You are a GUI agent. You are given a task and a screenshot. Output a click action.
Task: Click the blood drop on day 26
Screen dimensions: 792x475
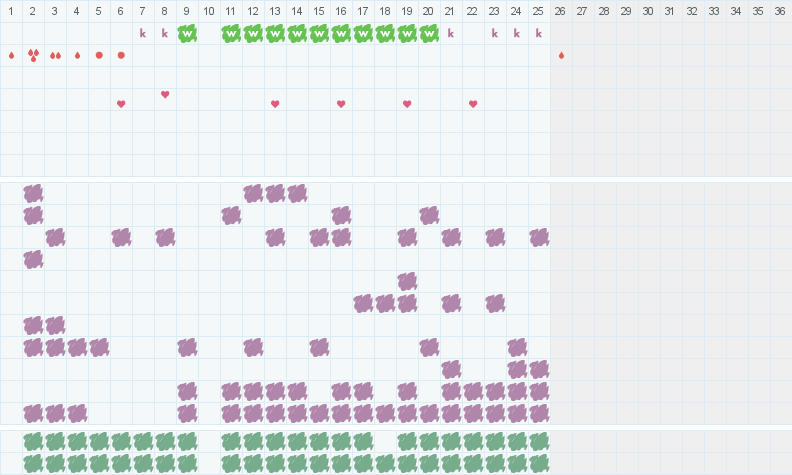561,55
